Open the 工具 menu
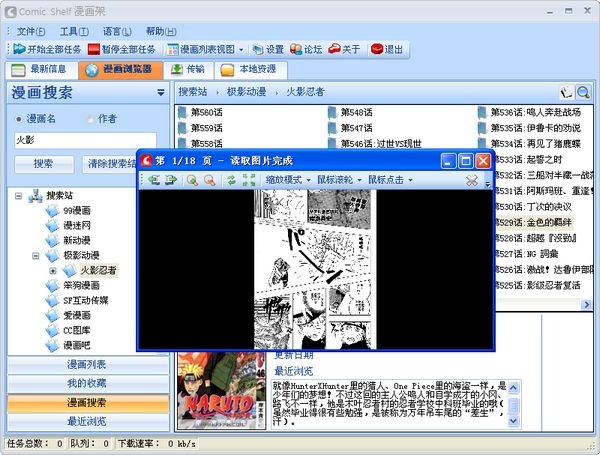Screen dimensions: 600x455 point(74,31)
